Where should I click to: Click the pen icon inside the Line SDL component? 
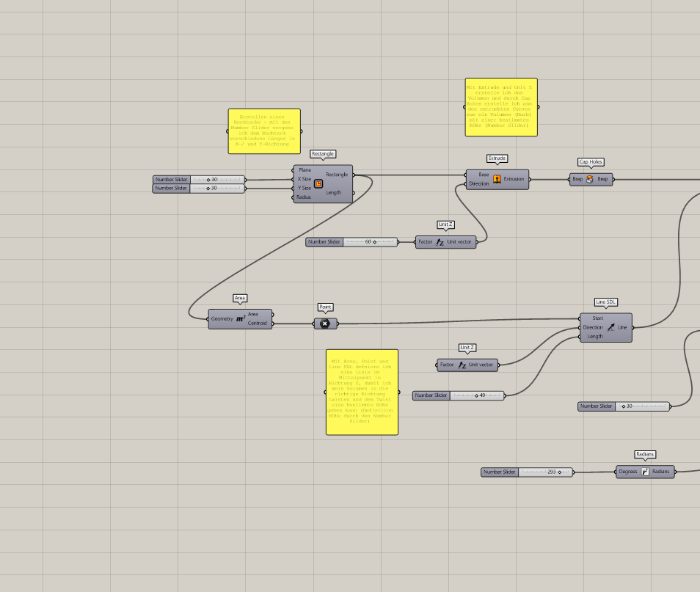(611, 327)
